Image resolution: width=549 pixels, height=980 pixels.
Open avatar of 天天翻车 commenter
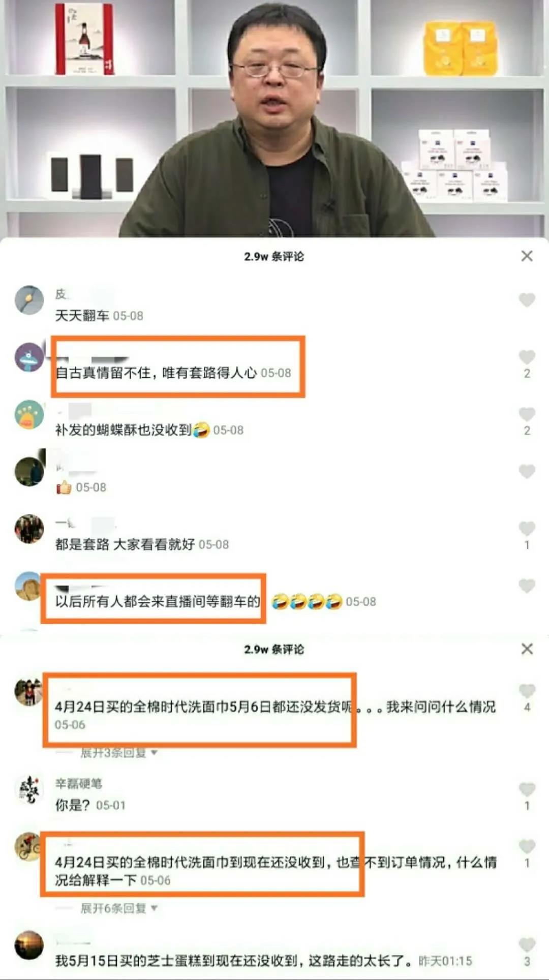[x=29, y=300]
